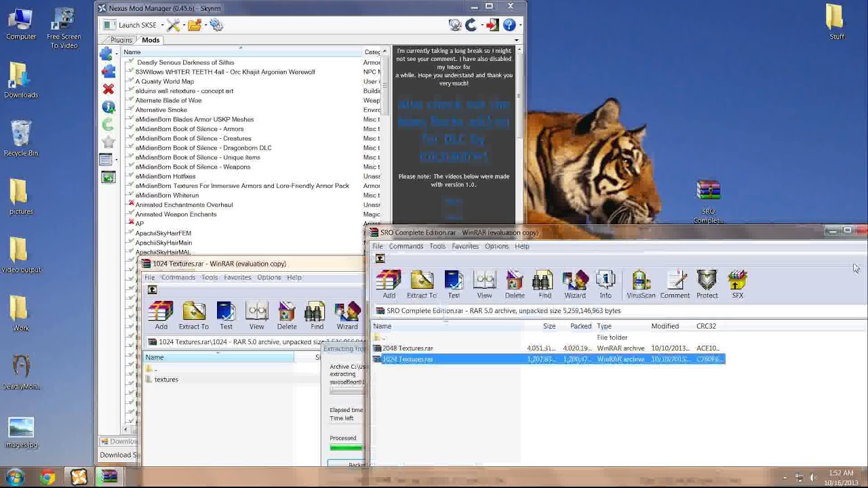
Task: Open NMM settings gear icon
Action: click(x=216, y=25)
